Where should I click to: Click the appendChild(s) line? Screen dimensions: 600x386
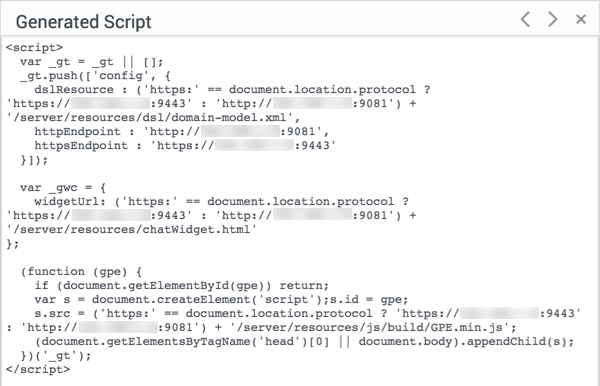pos(305,341)
